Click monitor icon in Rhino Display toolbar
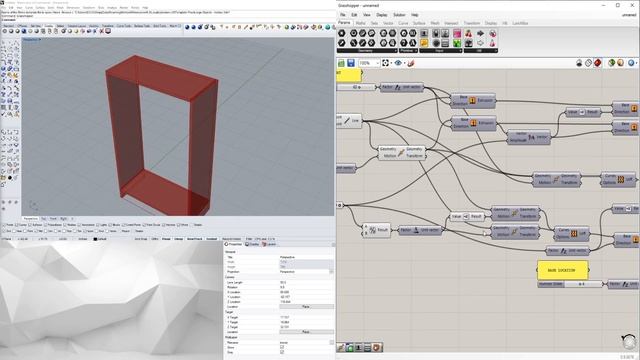This screenshot has height=360, width=640. [108, 31]
